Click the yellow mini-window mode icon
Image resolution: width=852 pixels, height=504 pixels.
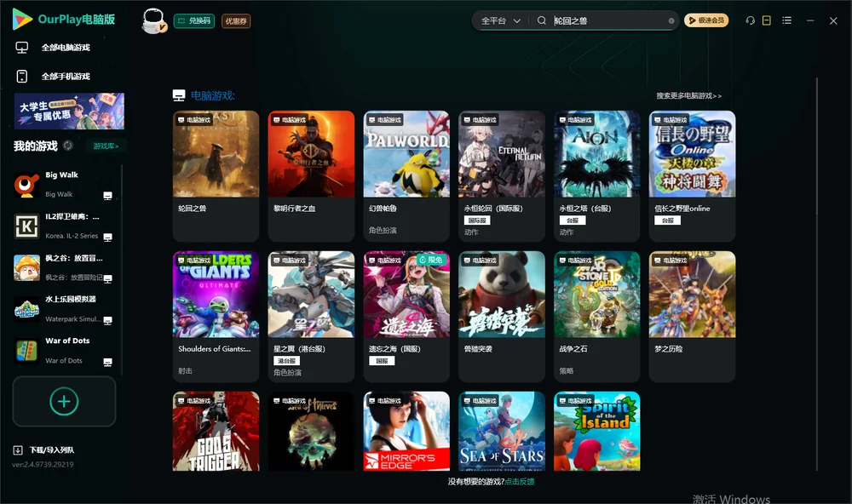point(767,20)
